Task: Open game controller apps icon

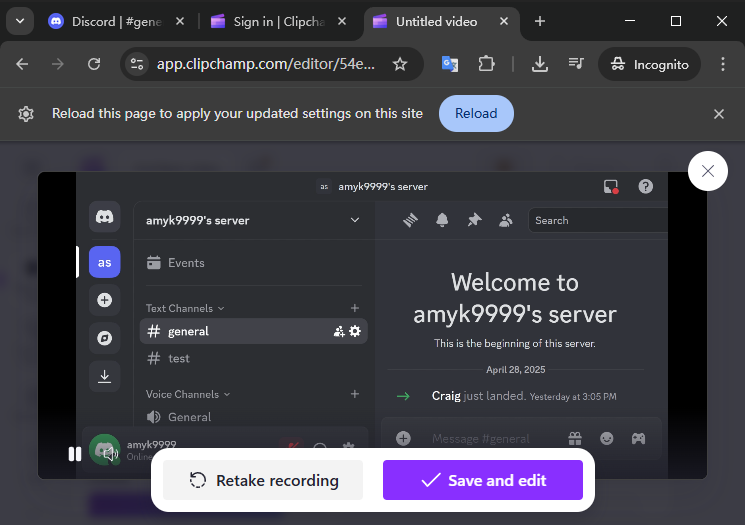Action: 639,439
